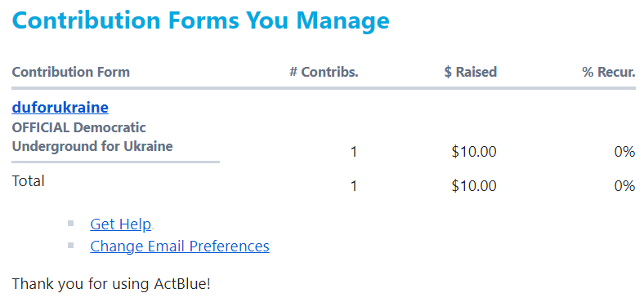Click the Total row contribution count

pyautogui.click(x=354, y=186)
